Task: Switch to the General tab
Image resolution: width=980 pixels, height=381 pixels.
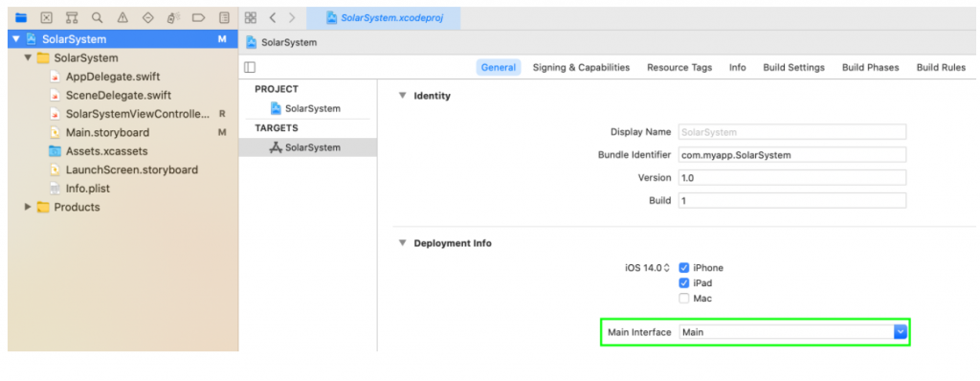Action: click(x=499, y=68)
